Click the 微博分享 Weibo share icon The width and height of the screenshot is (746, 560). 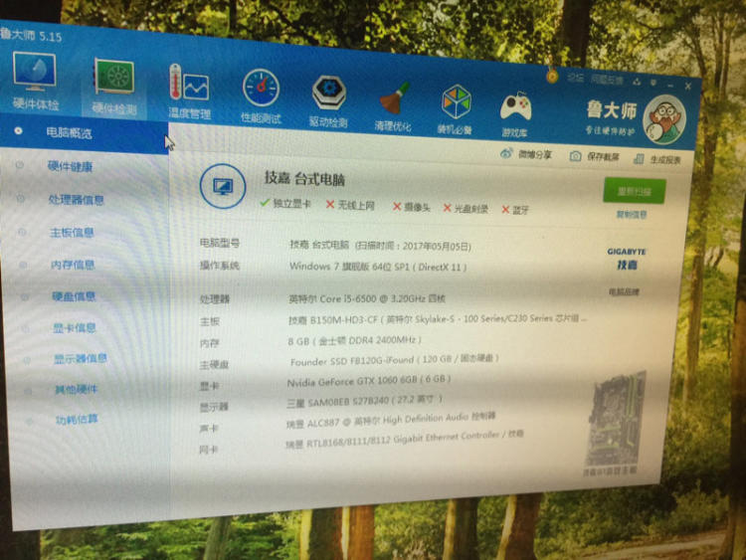pos(506,153)
